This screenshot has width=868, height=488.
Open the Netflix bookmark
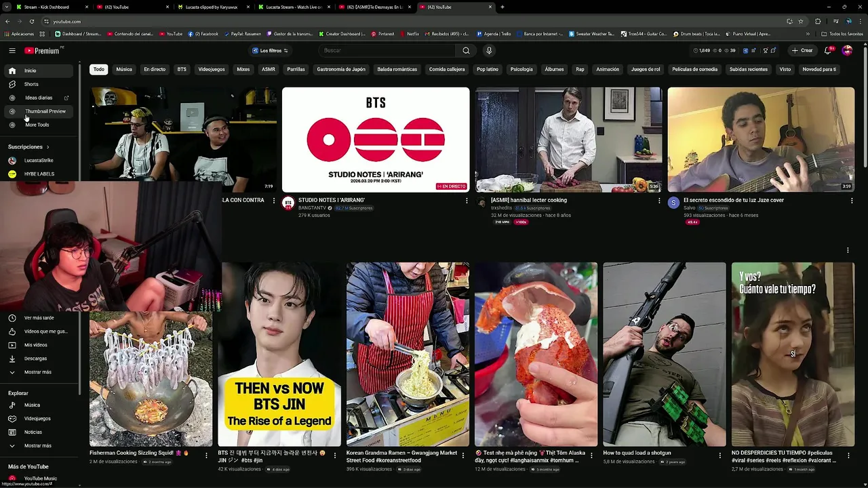coord(409,34)
